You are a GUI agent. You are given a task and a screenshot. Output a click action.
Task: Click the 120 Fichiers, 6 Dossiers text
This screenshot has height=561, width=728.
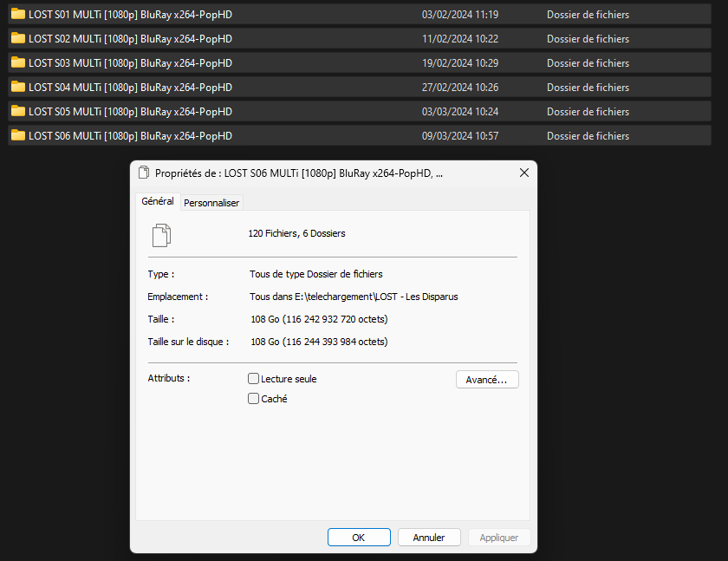(x=296, y=233)
